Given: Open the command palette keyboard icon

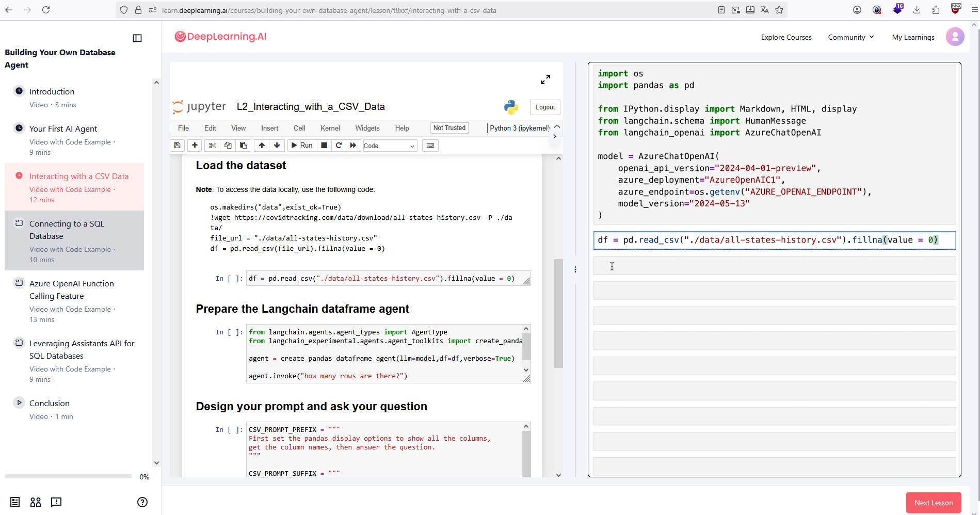Looking at the screenshot, I should click(x=430, y=146).
